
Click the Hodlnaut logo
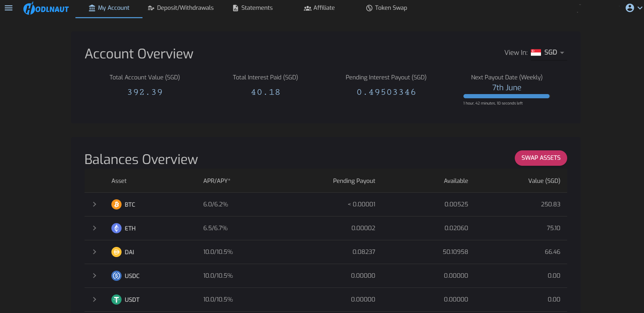click(x=46, y=8)
